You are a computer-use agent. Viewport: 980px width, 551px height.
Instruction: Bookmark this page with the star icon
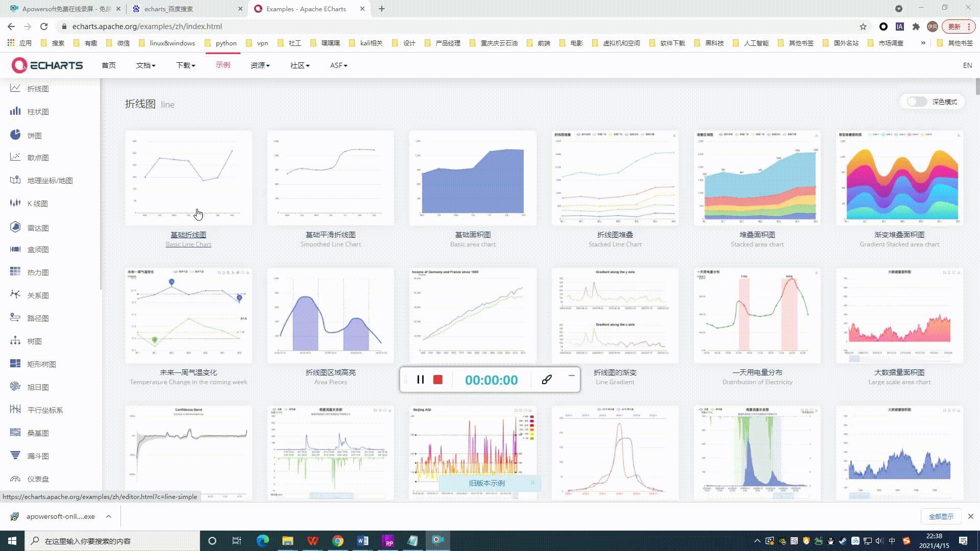click(863, 27)
